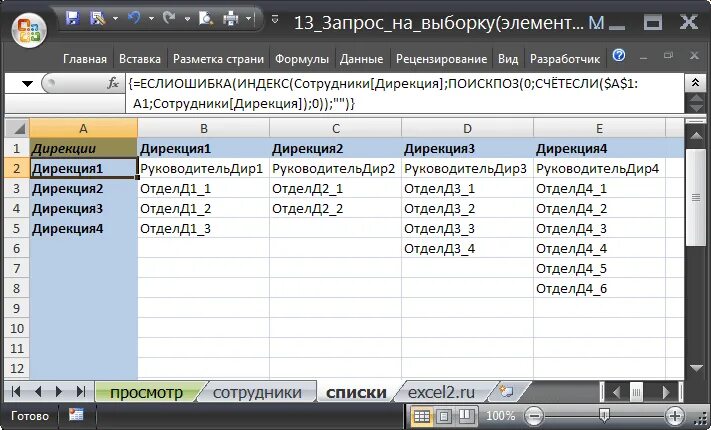Click next sheet navigation arrow

[x=59, y=391]
